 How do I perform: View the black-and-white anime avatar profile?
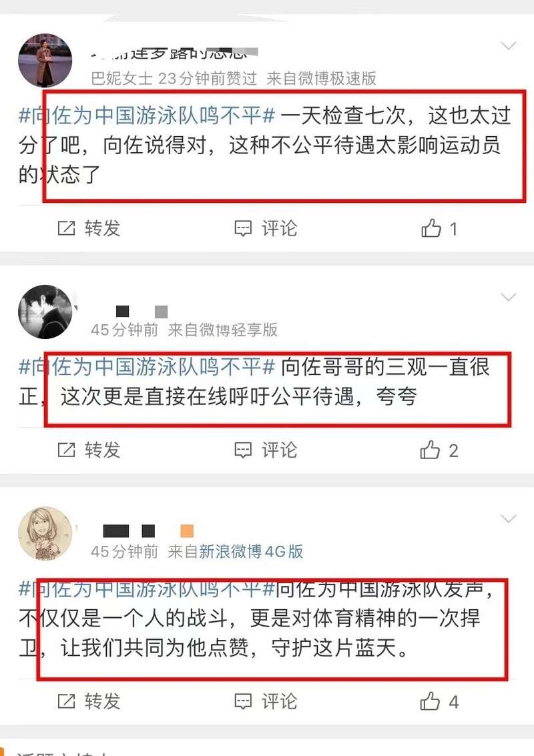(x=45, y=312)
